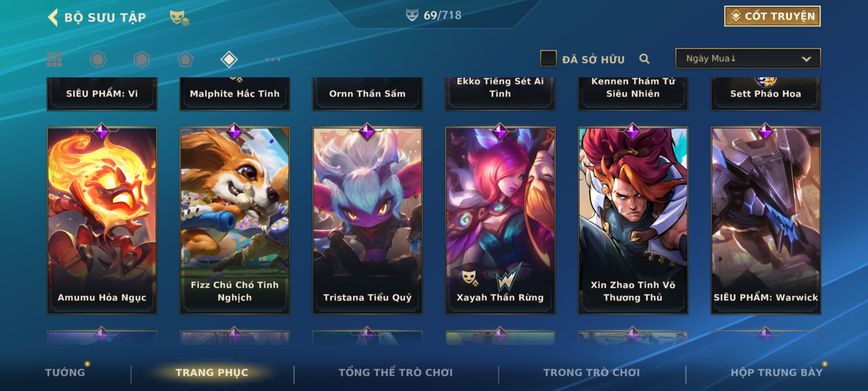Image resolution: width=868 pixels, height=391 pixels.
Task: Select the Amumu Hỏa Ngục skin card
Action: pos(102,220)
